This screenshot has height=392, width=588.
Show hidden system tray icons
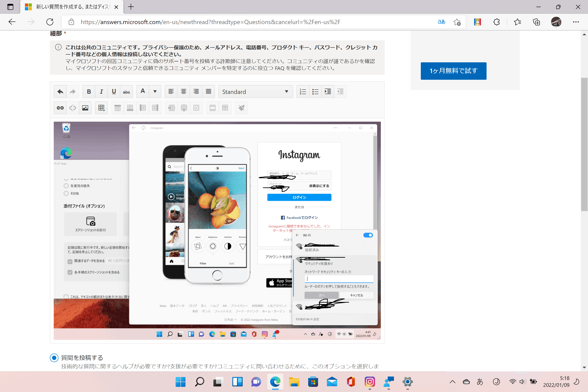453,382
